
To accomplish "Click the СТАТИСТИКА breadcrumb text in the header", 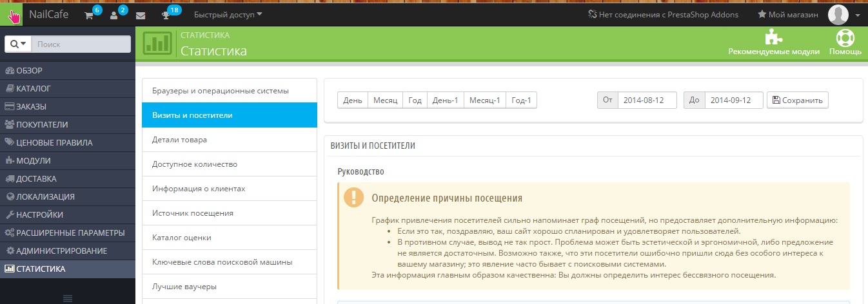I will [205, 35].
